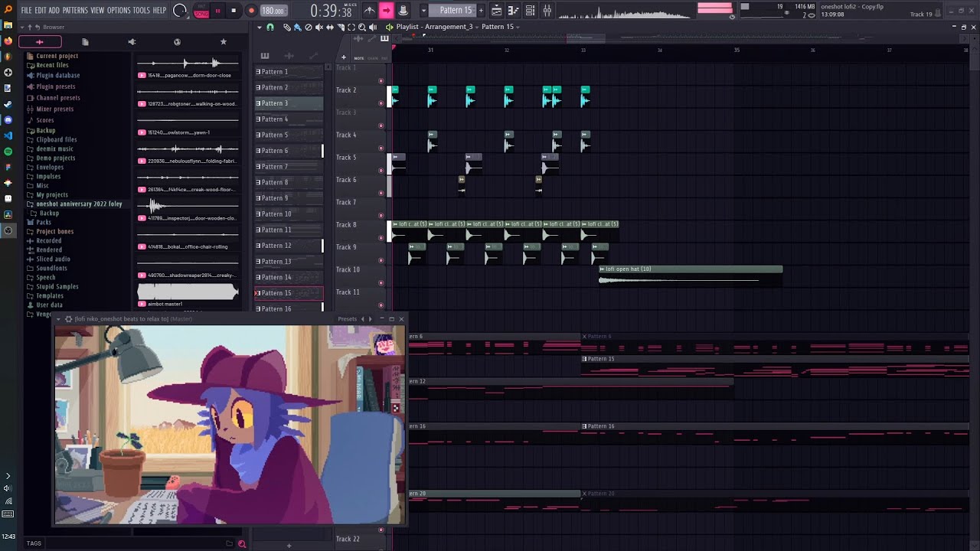This screenshot has width=980, height=551.
Task: Open the HELP menu
Action: 159,11
